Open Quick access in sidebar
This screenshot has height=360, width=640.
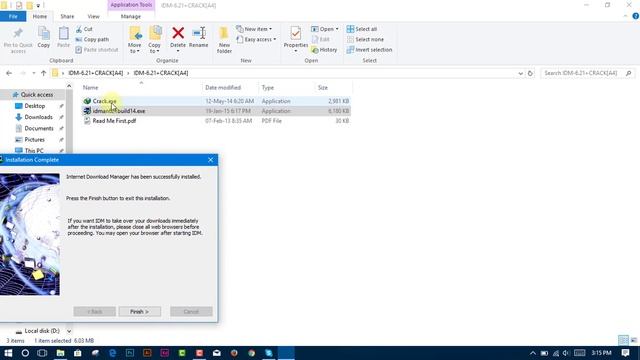click(x=37, y=95)
